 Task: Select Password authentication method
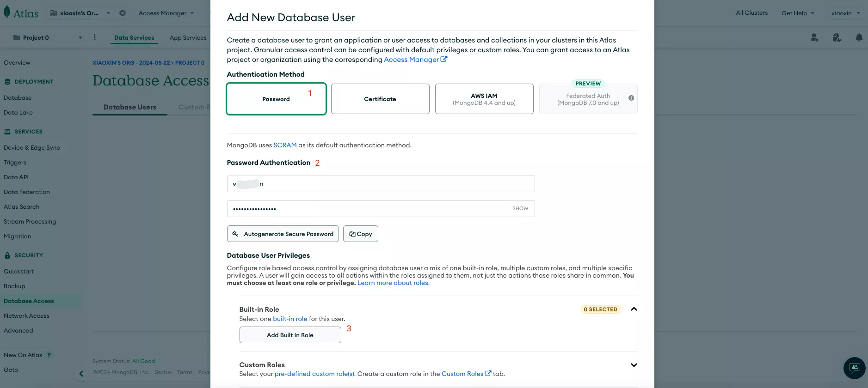coord(276,99)
